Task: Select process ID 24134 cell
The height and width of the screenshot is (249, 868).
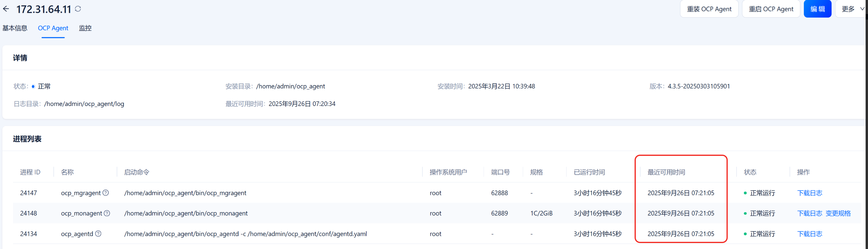Action: (x=28, y=234)
